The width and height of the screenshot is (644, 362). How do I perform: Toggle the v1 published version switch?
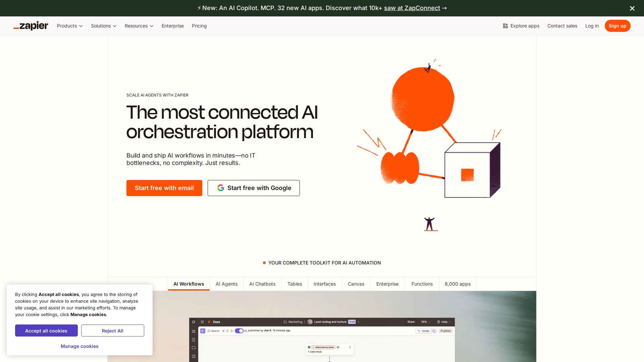[239, 330]
